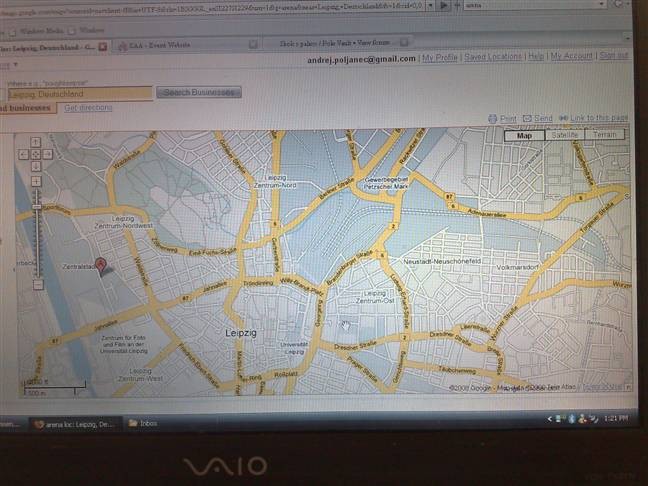Close the Leipzig, Deutschland browser tab

click(102, 47)
